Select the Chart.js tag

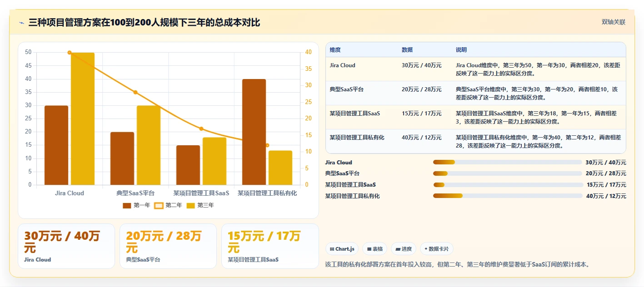(x=342, y=249)
